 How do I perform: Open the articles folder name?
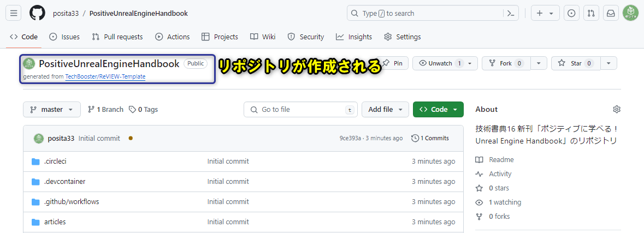55,222
